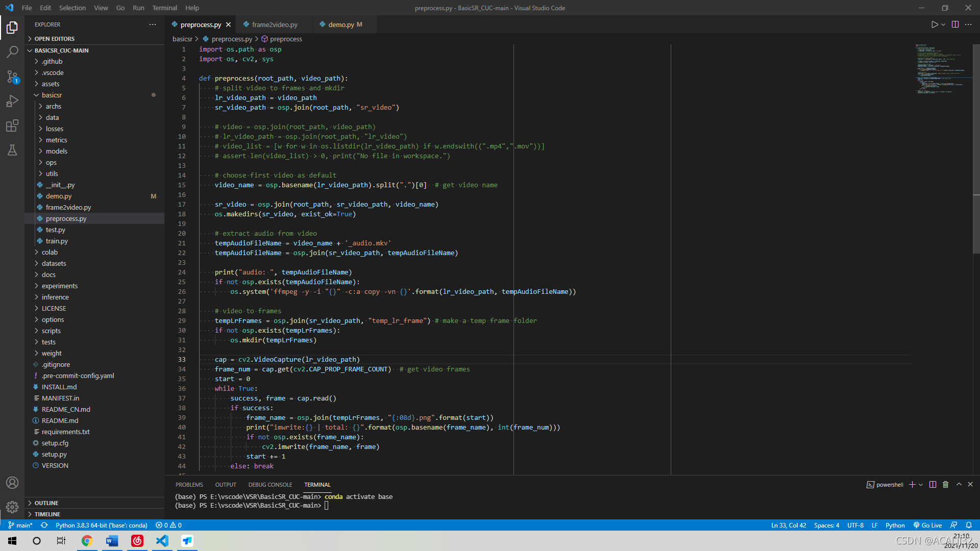Open the Terminal menu
The height and width of the screenshot is (551, 980).
(x=164, y=8)
